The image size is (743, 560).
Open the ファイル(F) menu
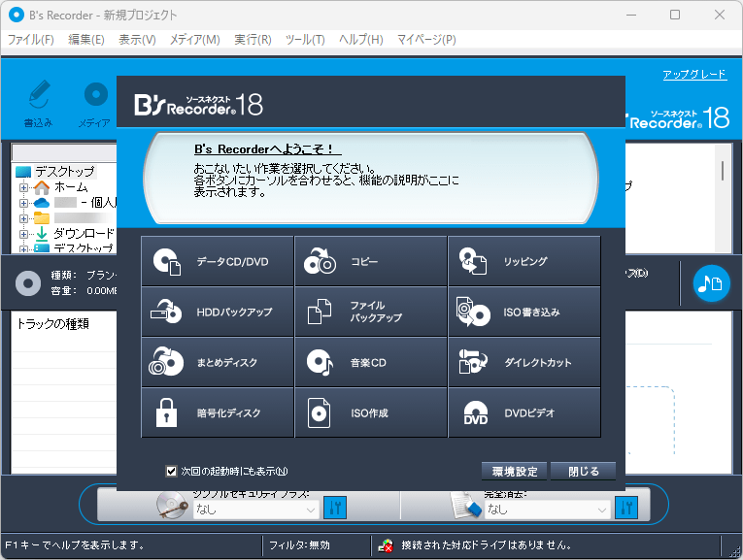31,39
